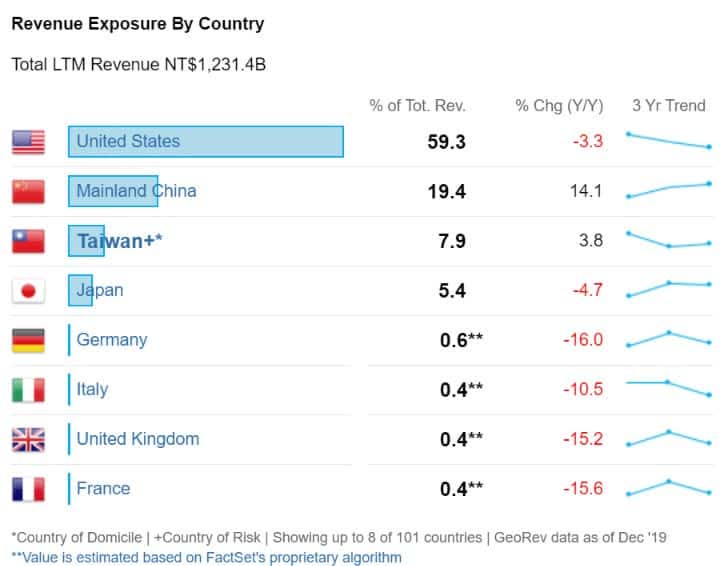Viewport: 722px width, 566px height.
Task: Select the France flag icon
Action: (28, 489)
